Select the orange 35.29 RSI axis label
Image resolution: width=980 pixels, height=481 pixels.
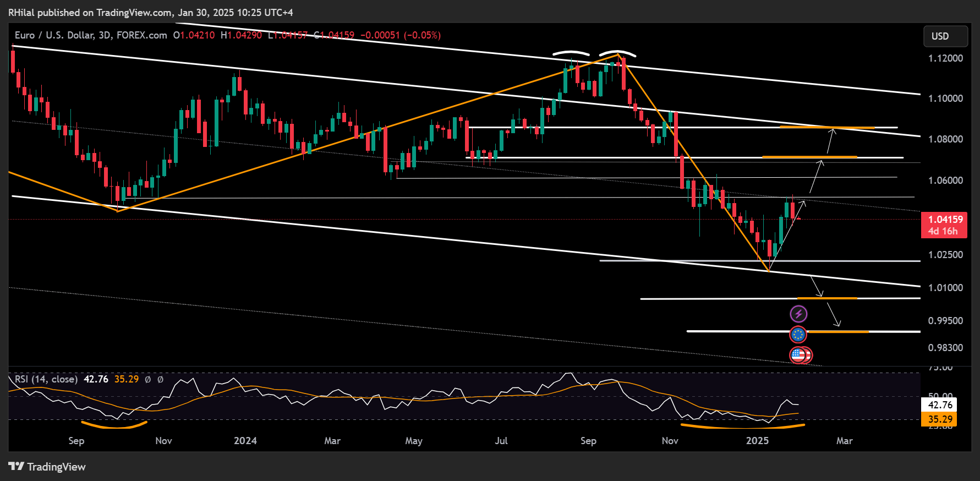(x=940, y=419)
